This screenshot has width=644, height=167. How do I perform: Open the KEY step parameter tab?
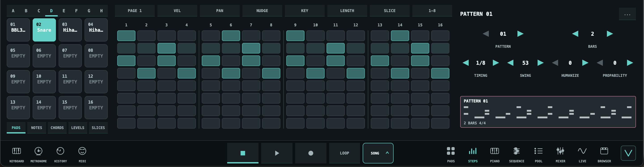305,11
